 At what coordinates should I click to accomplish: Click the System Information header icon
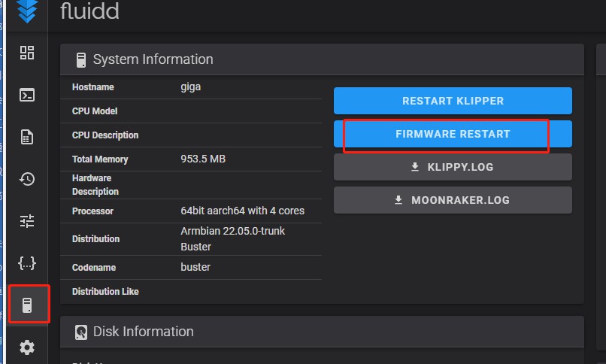point(81,60)
